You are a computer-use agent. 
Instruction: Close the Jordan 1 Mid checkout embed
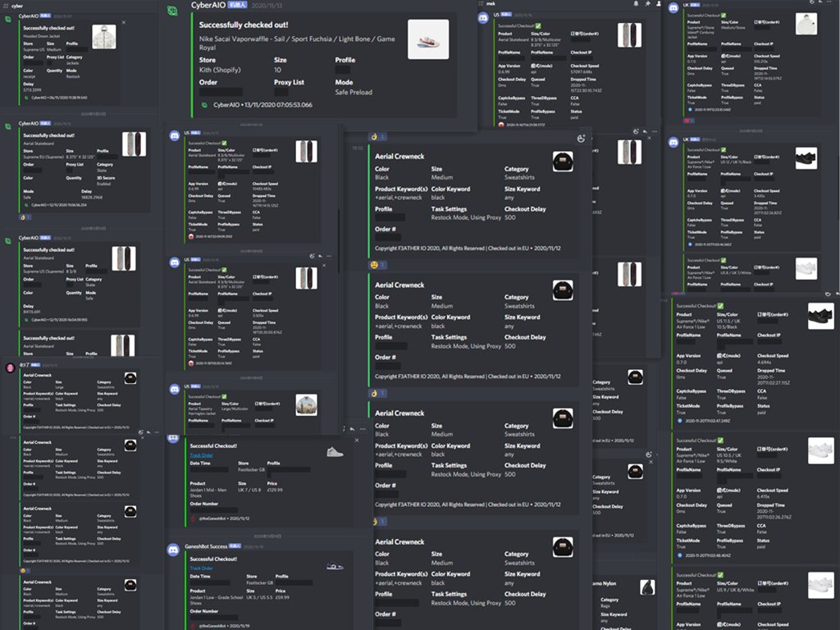point(357,441)
